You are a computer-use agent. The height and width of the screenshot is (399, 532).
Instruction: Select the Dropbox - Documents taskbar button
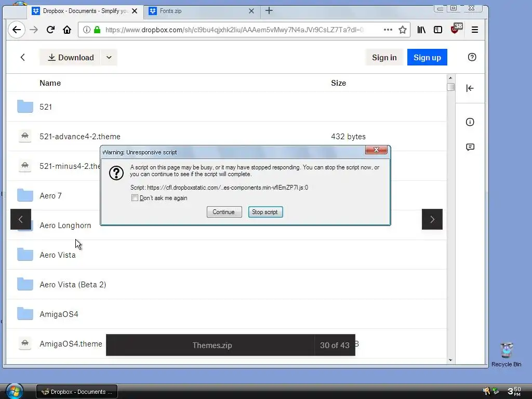(x=77, y=392)
